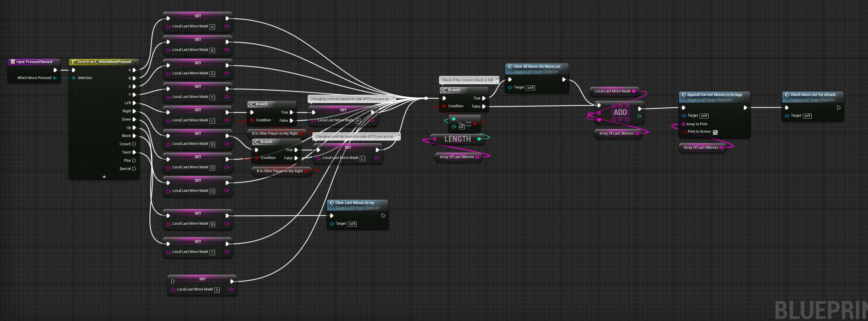Click function icon on Clear All Above 2In Move List
The width and height of the screenshot is (868, 321).
(x=510, y=67)
